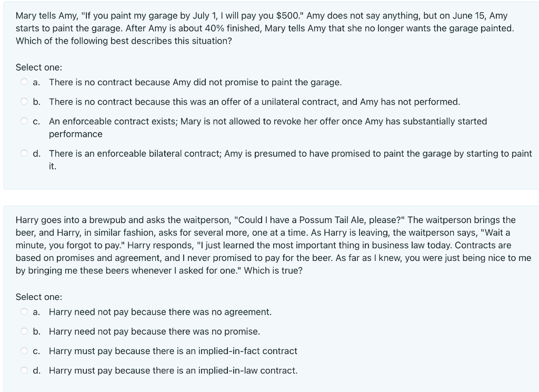Select option c: enforceable contract, Mary cannot revoke
This screenshot has height=392, width=539.
[24, 121]
